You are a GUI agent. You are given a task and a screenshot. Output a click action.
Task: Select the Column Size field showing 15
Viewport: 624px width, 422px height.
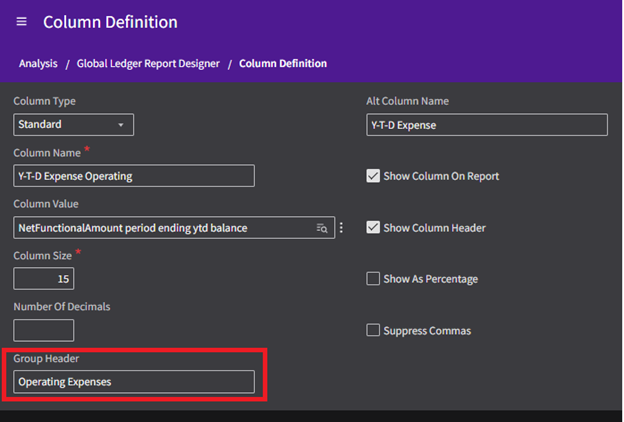(x=44, y=279)
